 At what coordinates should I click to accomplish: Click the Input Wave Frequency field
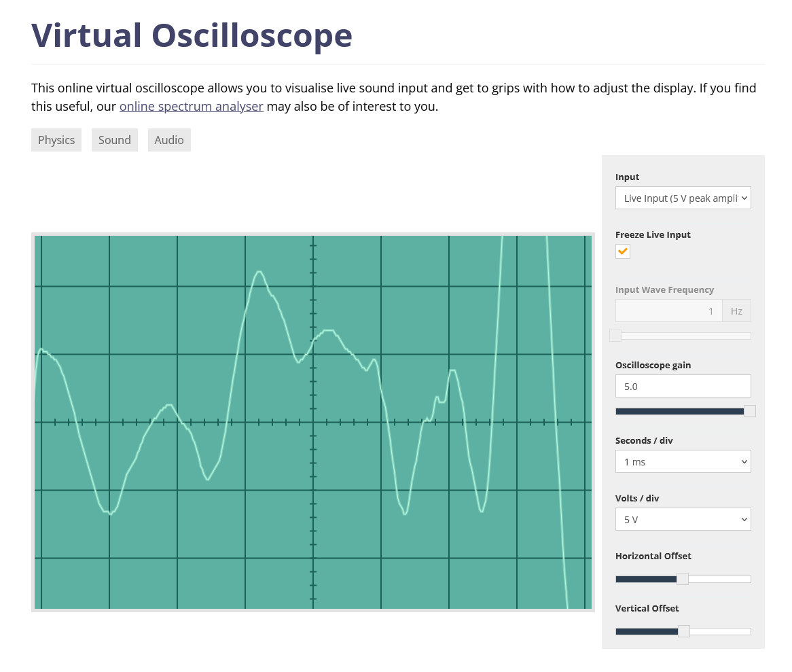pyautogui.click(x=668, y=311)
